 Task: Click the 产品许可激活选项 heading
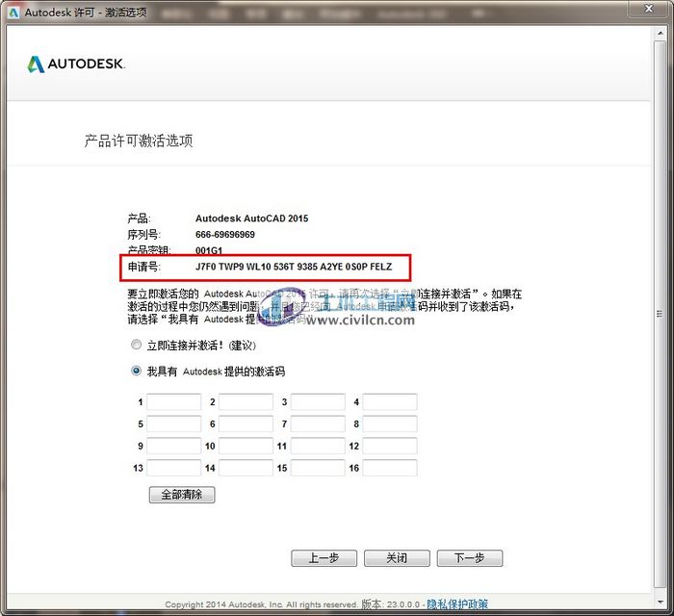tap(139, 141)
